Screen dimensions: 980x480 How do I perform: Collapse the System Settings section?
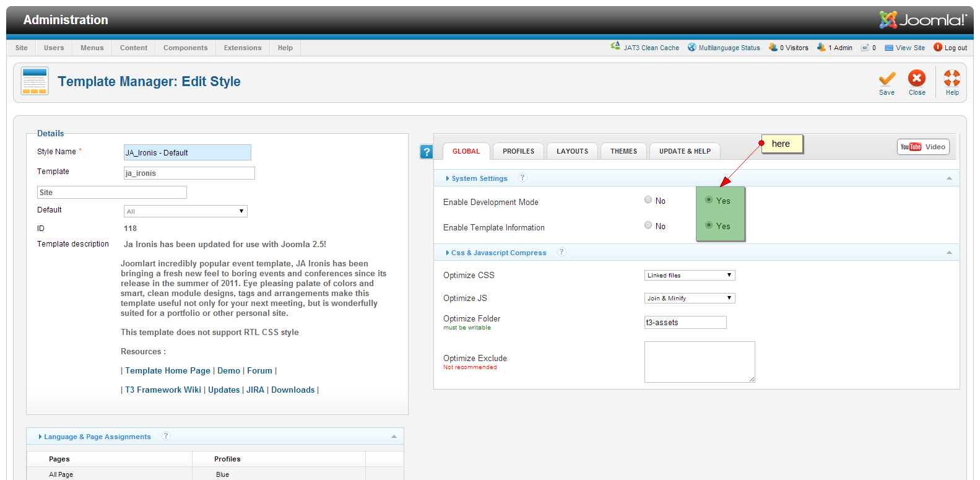(x=949, y=178)
